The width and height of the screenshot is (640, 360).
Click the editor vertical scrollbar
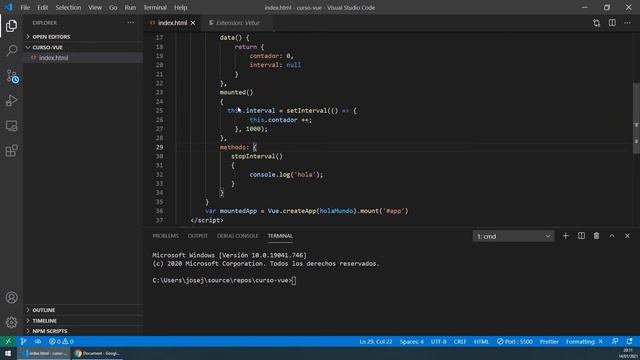point(636,118)
